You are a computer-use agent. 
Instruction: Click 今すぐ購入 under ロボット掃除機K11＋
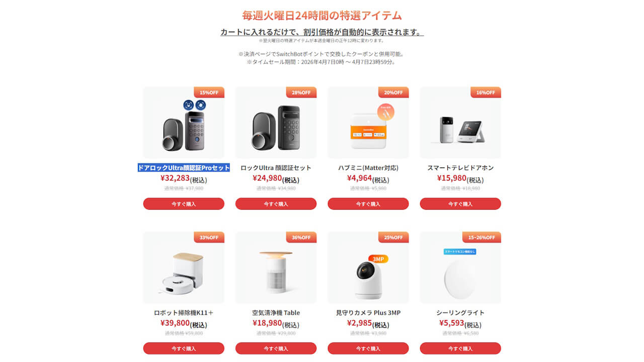coord(184,348)
